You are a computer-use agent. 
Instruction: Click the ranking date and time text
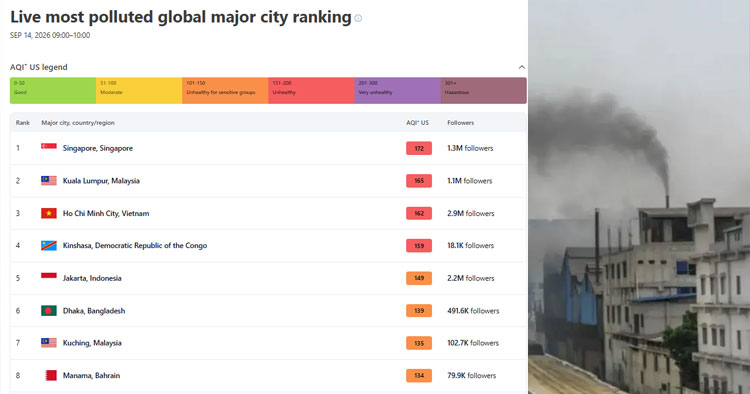tap(50, 35)
